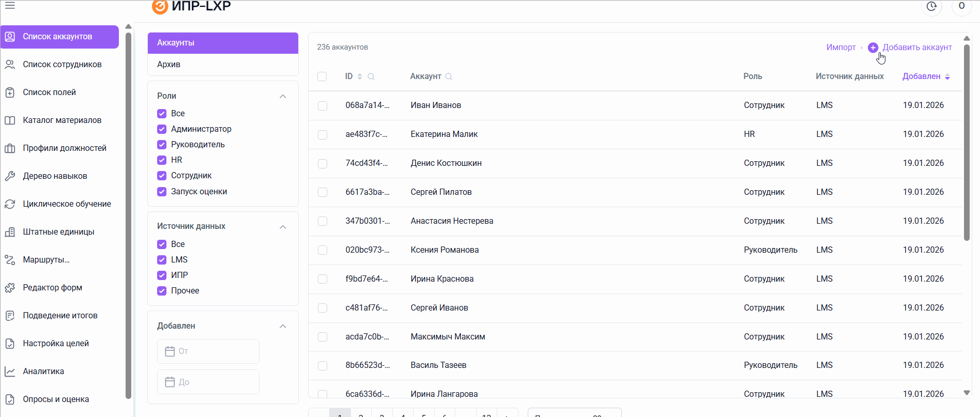Click the hamburger menu icon
The width and height of the screenshot is (980, 417).
click(10, 6)
